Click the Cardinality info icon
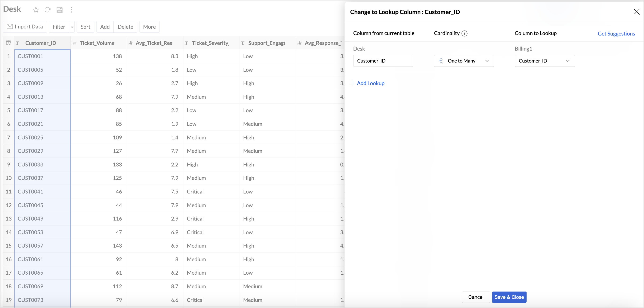Image resolution: width=644 pixels, height=308 pixels. (464, 34)
